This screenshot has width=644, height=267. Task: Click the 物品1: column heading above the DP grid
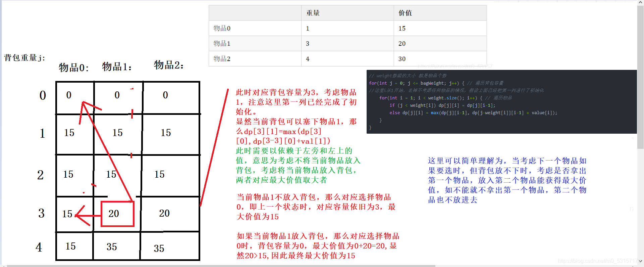click(x=117, y=66)
